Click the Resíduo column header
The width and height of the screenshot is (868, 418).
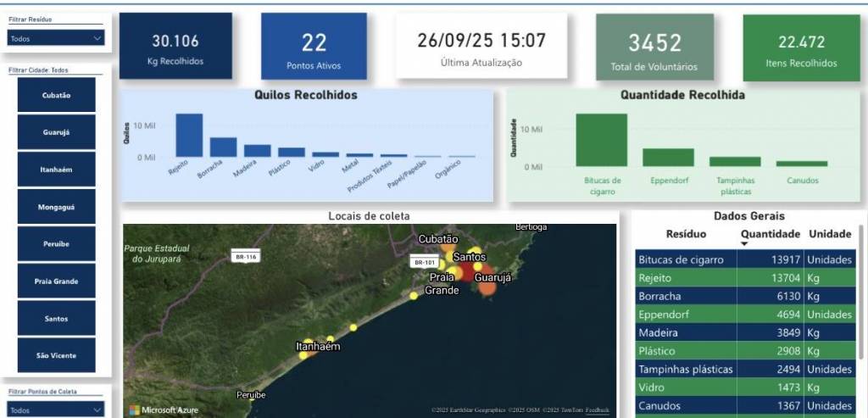(x=686, y=233)
